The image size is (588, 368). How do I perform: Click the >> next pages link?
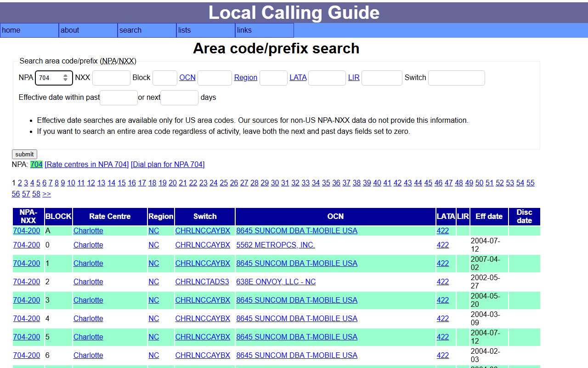[x=47, y=194]
